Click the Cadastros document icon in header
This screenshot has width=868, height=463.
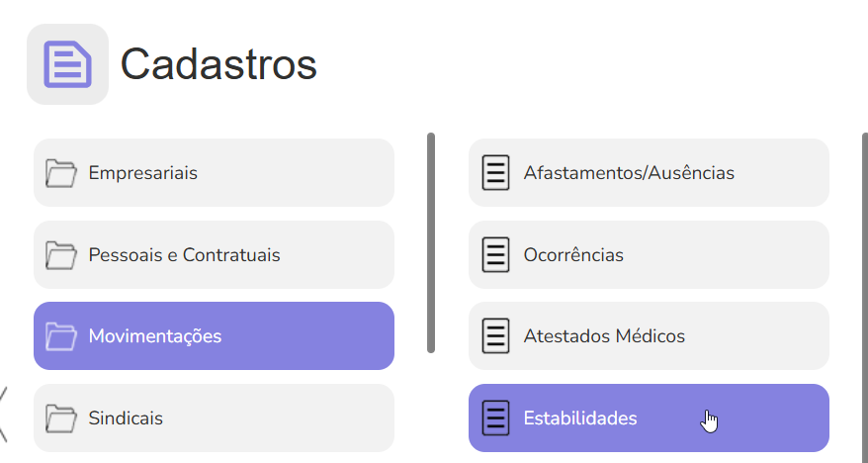coord(67,64)
